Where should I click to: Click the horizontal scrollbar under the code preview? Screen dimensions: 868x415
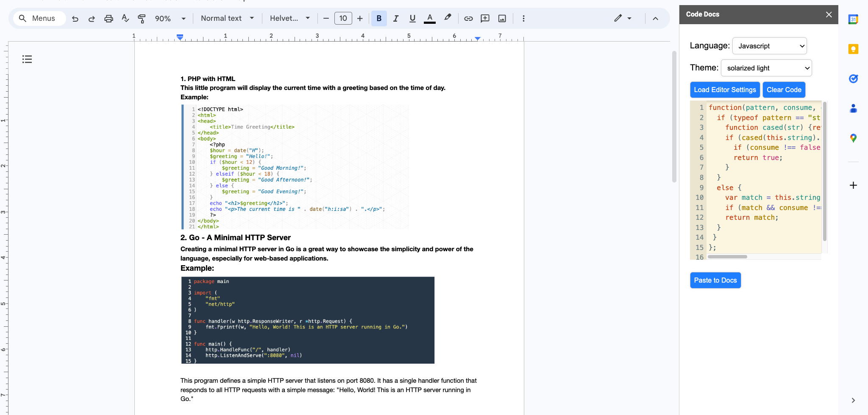coord(727,256)
